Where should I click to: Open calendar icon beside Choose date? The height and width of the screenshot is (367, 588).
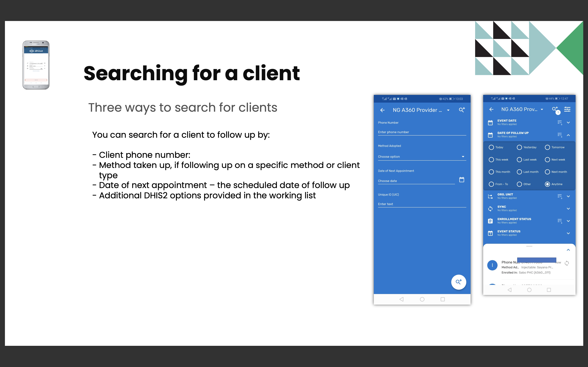462,180
